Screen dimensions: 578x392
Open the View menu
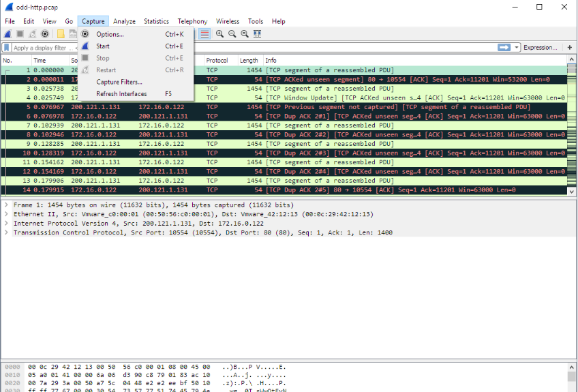[x=49, y=21]
